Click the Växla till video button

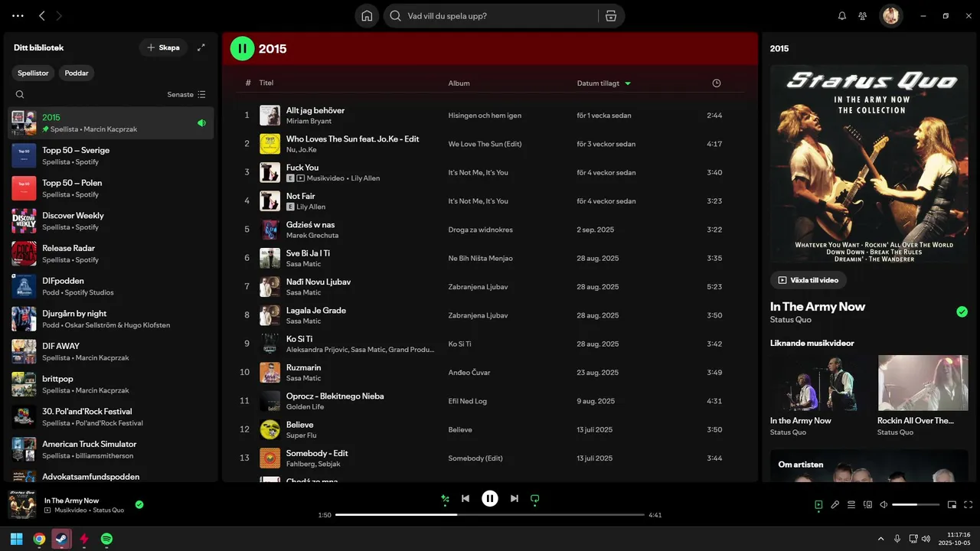[x=808, y=280]
